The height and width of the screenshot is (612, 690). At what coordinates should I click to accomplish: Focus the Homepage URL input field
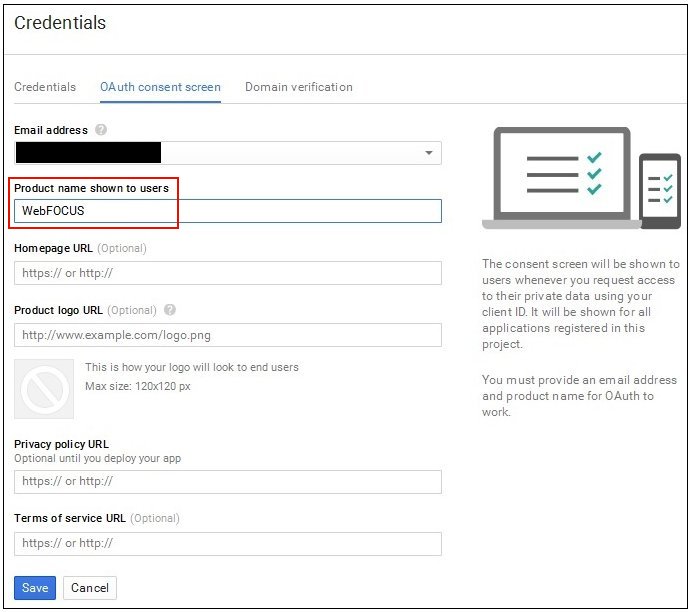(228, 273)
